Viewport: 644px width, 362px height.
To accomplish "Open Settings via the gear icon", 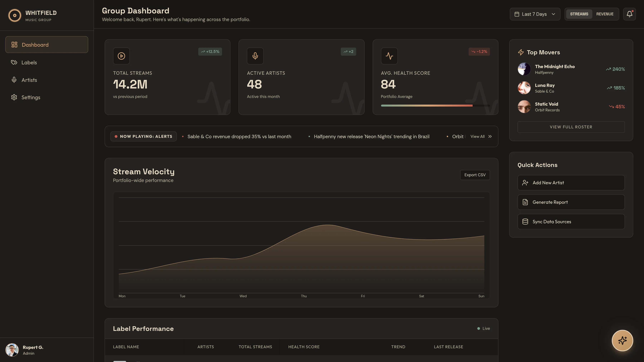I will click(14, 97).
